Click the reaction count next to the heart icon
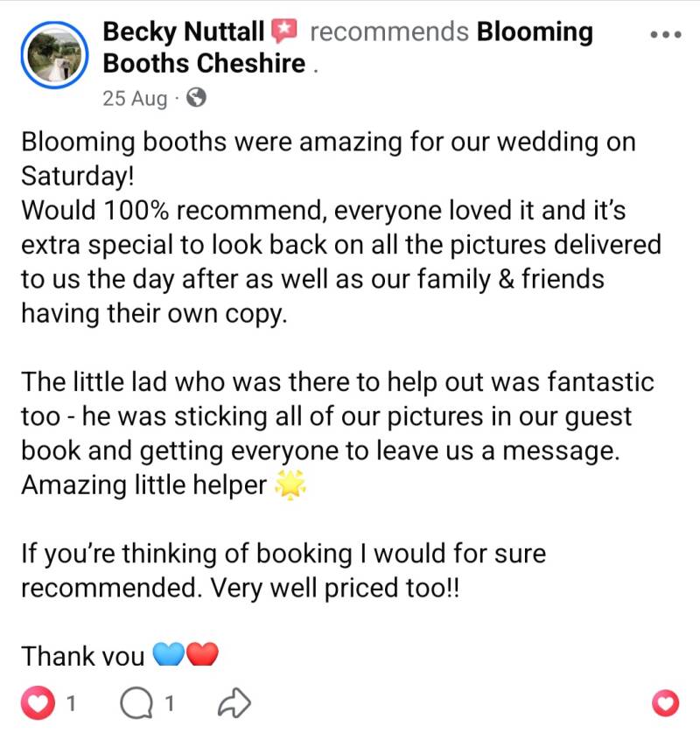This screenshot has height=733, width=700. [x=72, y=702]
